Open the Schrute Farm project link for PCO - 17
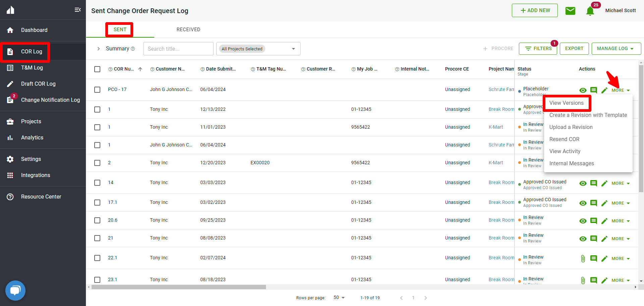 tap(501, 90)
